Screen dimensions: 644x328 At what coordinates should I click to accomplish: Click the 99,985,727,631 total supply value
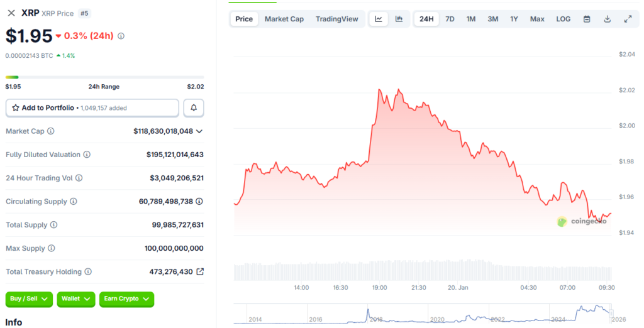pos(178,225)
